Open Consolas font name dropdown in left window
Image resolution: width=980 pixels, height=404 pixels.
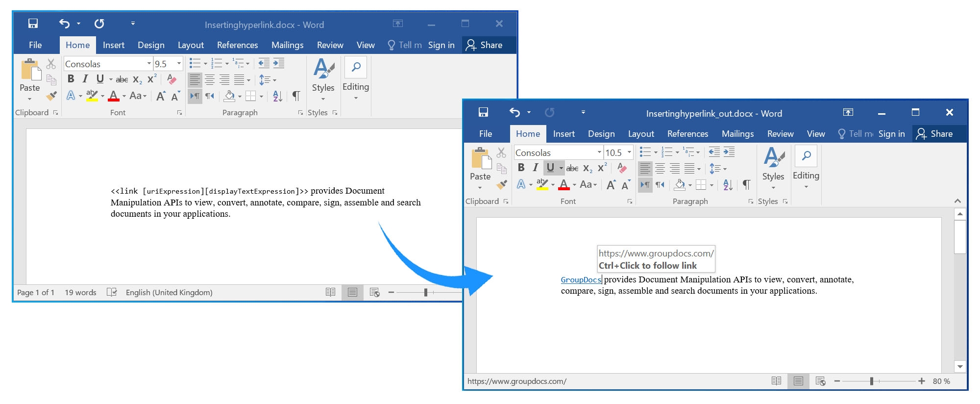click(149, 64)
